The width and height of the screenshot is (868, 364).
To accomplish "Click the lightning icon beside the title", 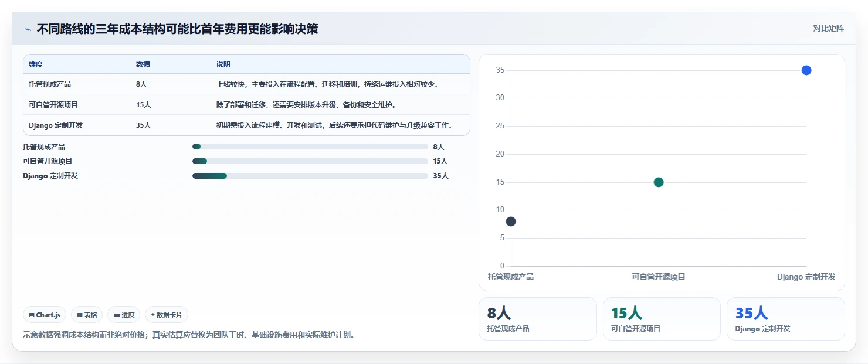I will coord(28,29).
